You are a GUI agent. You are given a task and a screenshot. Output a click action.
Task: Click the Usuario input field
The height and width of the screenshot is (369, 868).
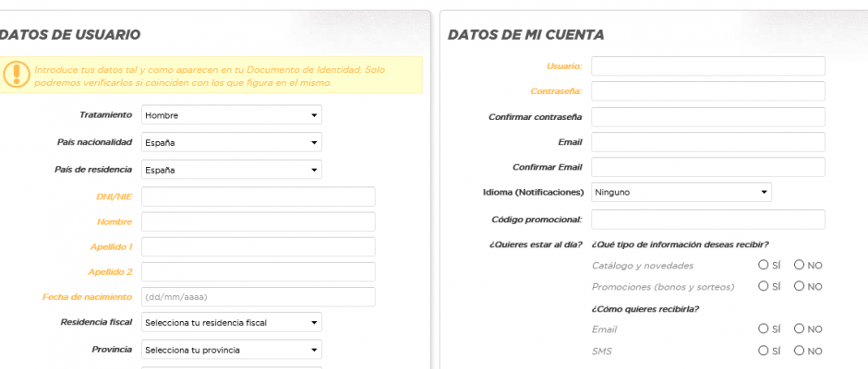pos(708,65)
